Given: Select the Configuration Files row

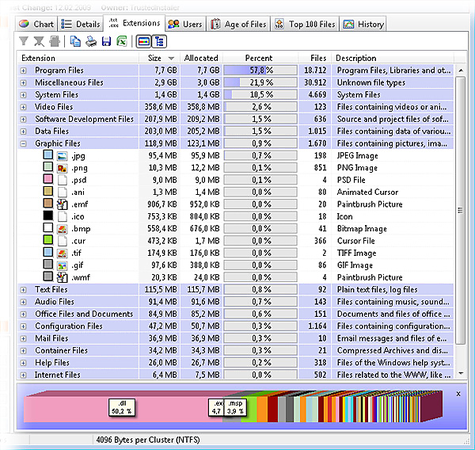Looking at the screenshot, I should pyautogui.click(x=235, y=326).
